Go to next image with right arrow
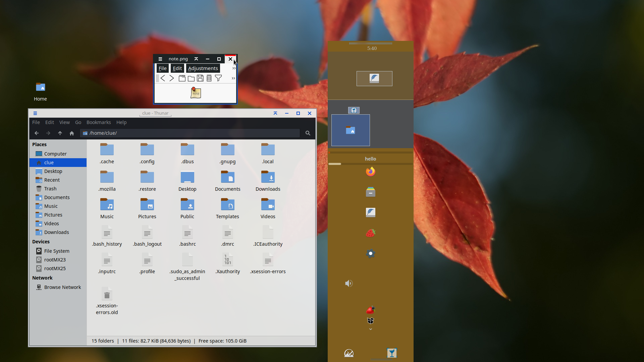 tap(172, 78)
